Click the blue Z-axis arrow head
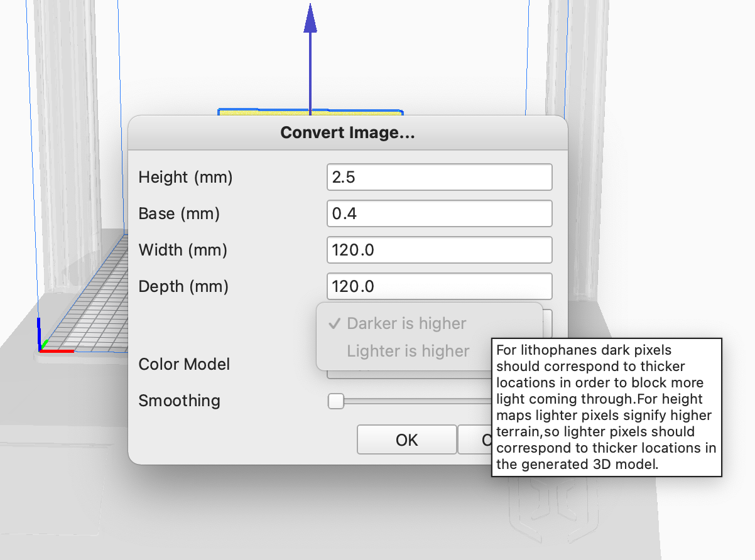This screenshot has width=755, height=560. tap(310, 19)
